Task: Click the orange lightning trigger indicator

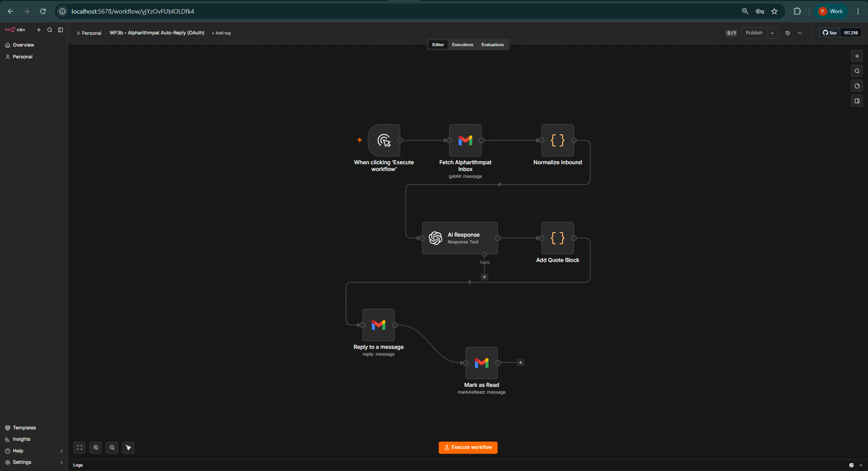Action: point(360,140)
